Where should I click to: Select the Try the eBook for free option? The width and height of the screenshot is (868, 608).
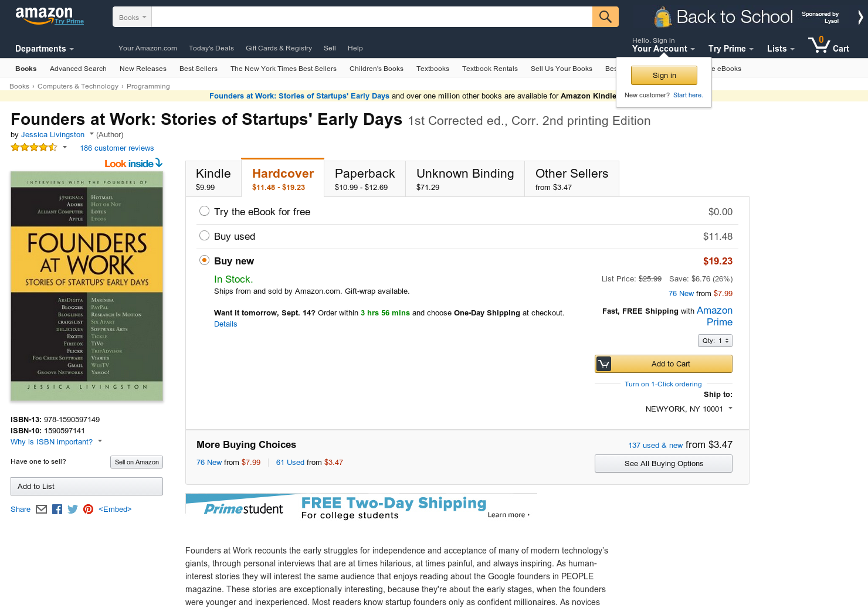[x=204, y=211]
